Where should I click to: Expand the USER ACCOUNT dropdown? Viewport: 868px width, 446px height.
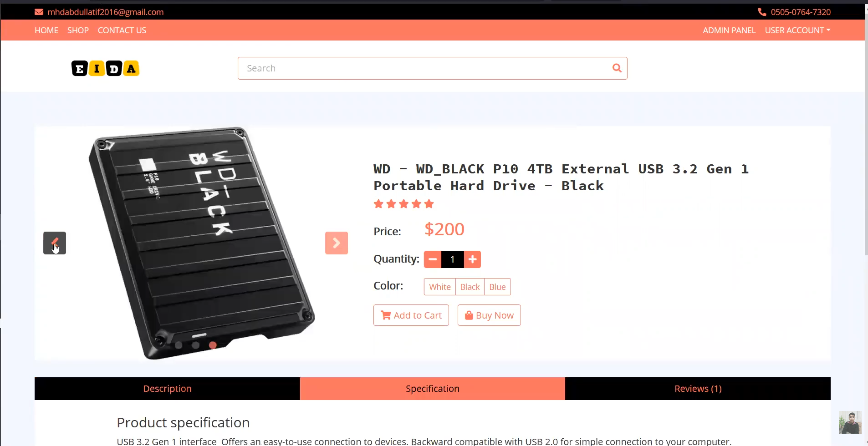(x=797, y=30)
